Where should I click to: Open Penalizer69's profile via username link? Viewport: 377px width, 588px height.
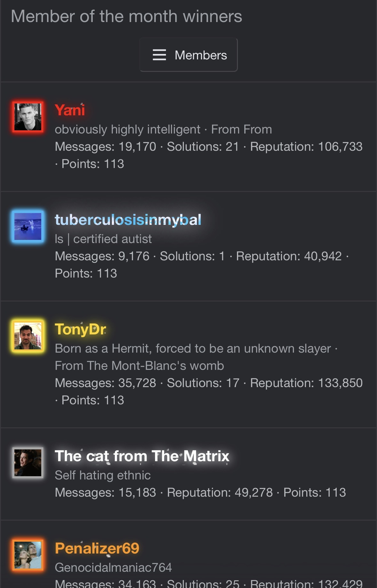click(x=97, y=548)
